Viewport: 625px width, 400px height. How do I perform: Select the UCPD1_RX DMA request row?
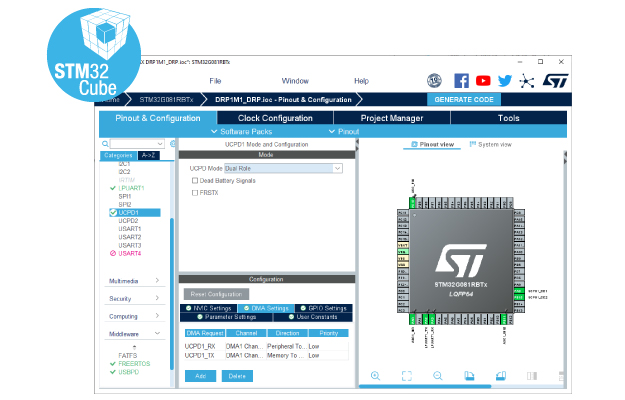pyautogui.click(x=266, y=346)
